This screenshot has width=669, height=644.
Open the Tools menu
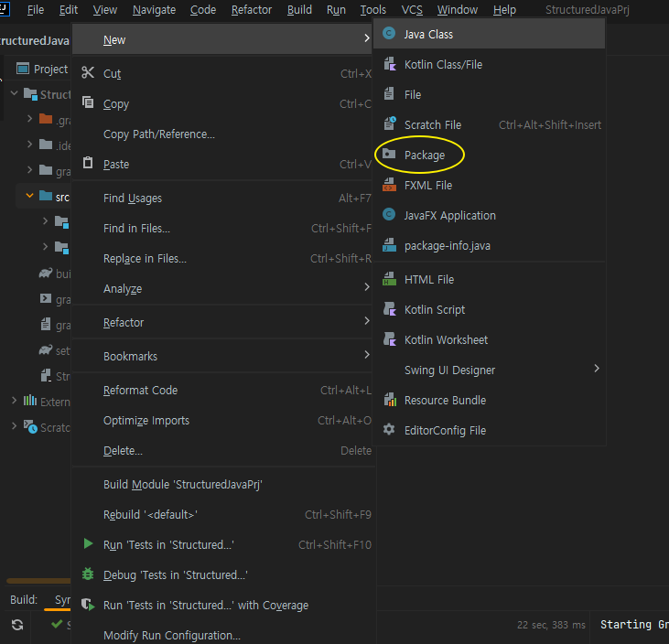tap(372, 10)
